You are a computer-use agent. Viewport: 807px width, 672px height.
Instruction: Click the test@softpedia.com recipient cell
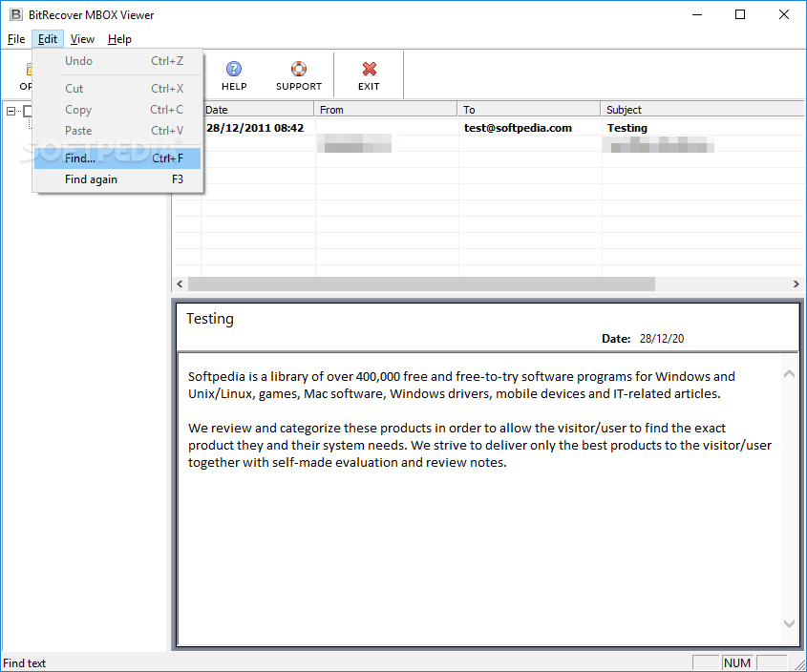coord(518,128)
